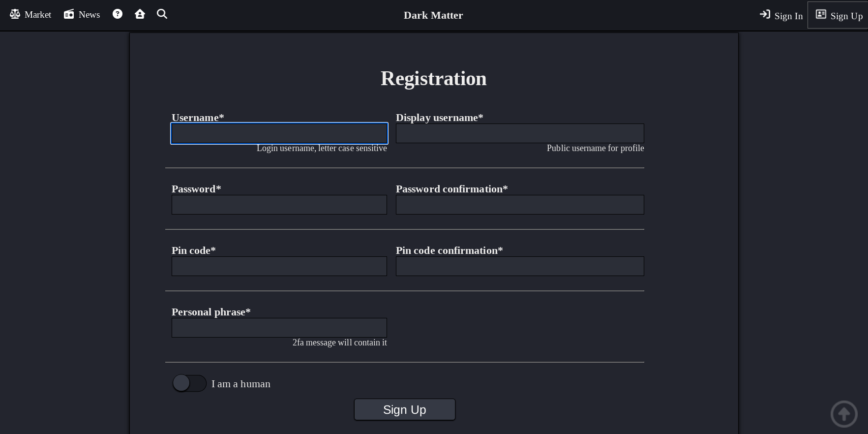
Task: Enable the 'I am a human' toggle
Action: (x=189, y=383)
